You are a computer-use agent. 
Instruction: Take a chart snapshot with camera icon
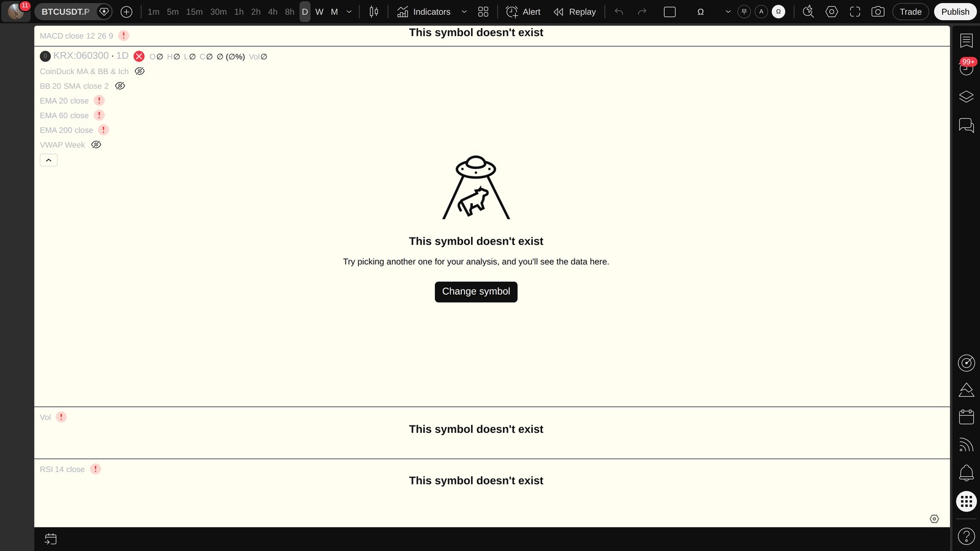coord(878,12)
